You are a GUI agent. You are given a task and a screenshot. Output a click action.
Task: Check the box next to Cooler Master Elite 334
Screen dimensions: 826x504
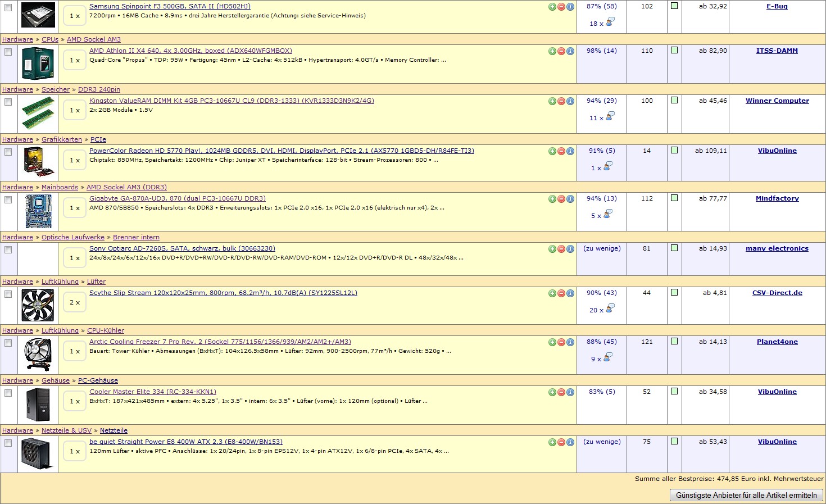(x=8, y=393)
